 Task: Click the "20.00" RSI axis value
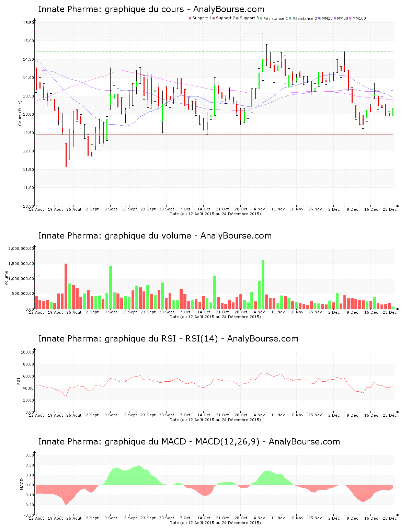[28, 401]
